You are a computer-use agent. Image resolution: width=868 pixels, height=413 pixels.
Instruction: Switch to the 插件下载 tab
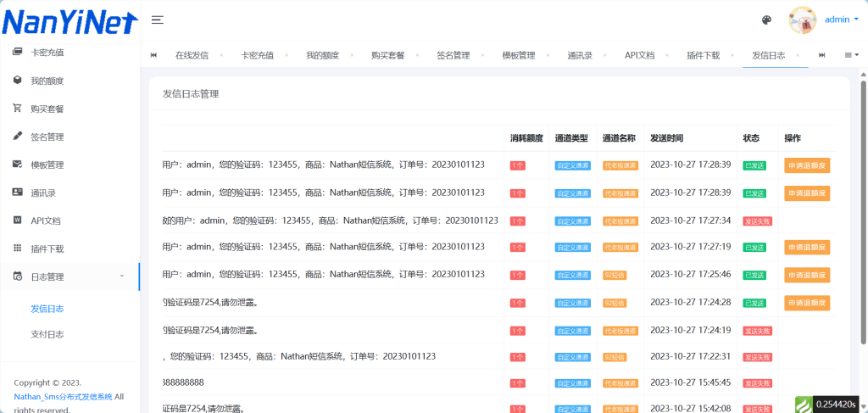(703, 55)
